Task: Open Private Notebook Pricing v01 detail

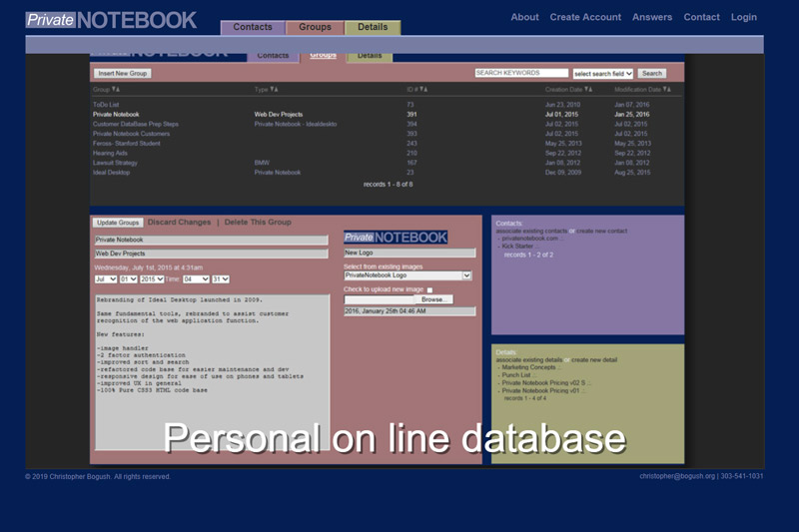Action: tap(540, 391)
